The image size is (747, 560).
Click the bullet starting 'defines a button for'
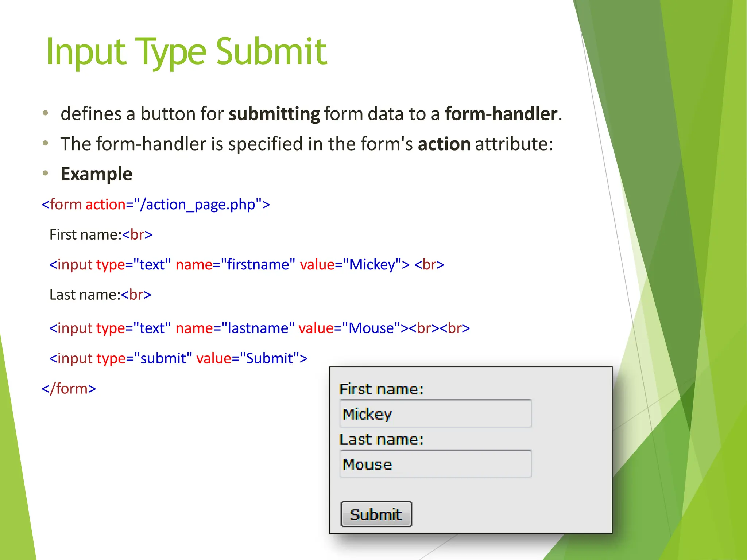click(311, 114)
